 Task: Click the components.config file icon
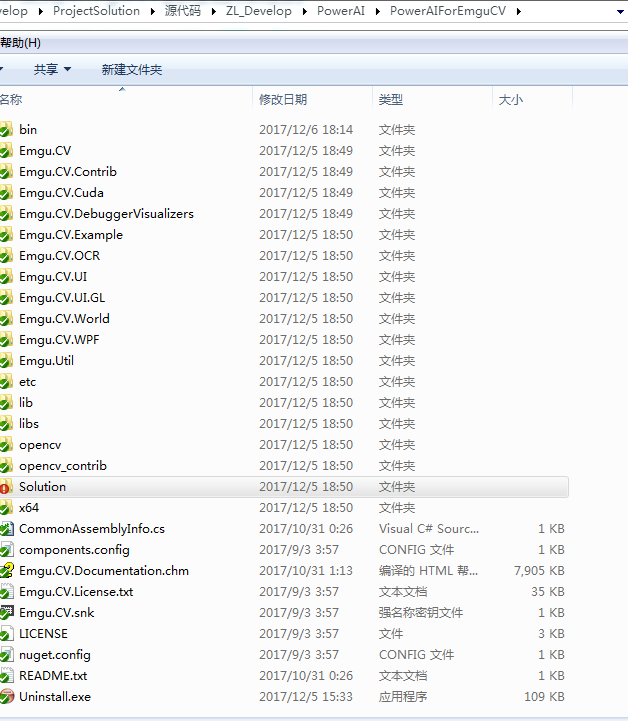tap(6, 550)
